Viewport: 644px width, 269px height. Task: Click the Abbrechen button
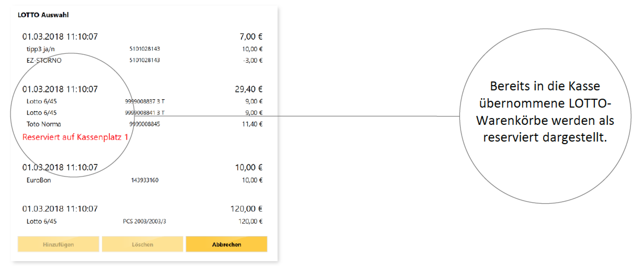(x=227, y=244)
